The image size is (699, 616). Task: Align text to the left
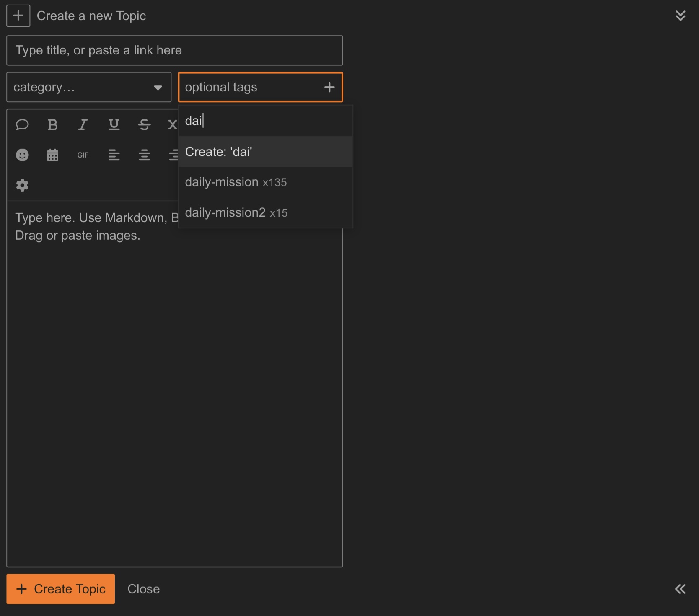tap(114, 155)
